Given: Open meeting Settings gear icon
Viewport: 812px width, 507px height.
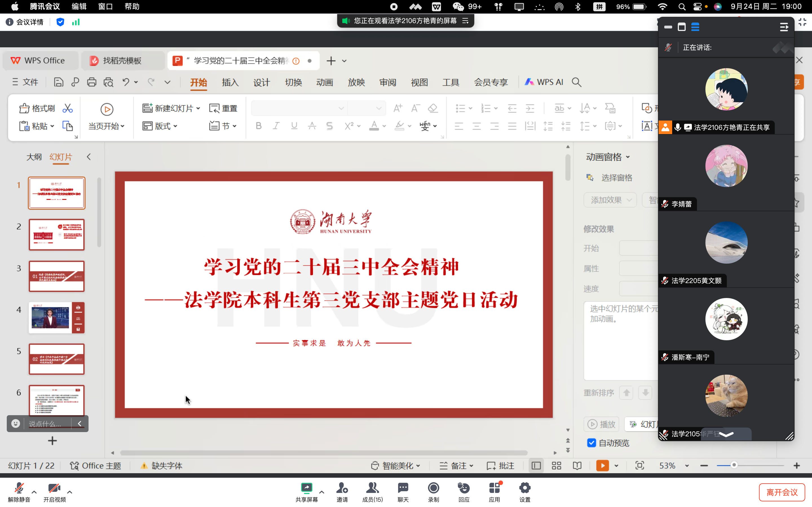Looking at the screenshot, I should point(524,488).
